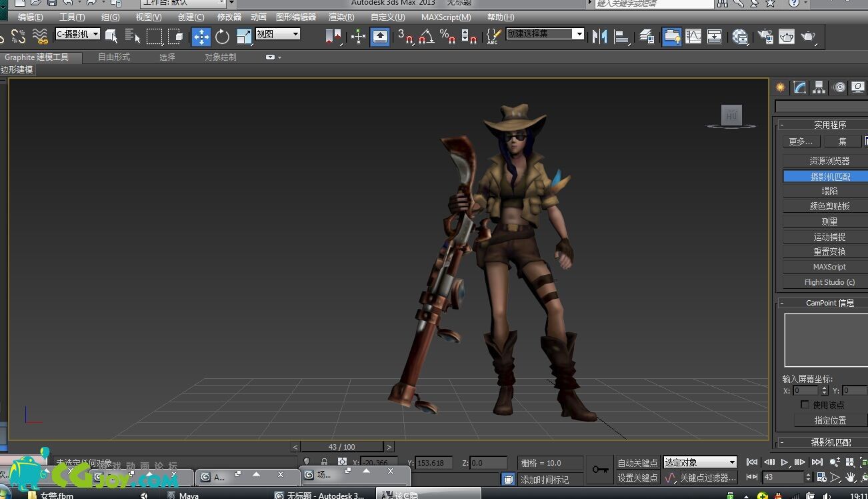868x499 pixels.
Task: Open the Material Editor
Action: (x=740, y=36)
